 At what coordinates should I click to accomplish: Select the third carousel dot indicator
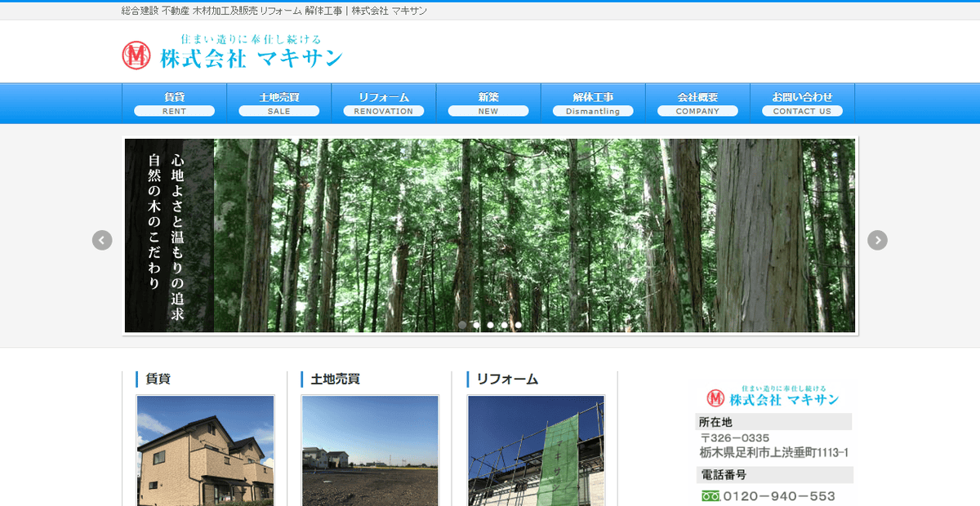(x=489, y=324)
